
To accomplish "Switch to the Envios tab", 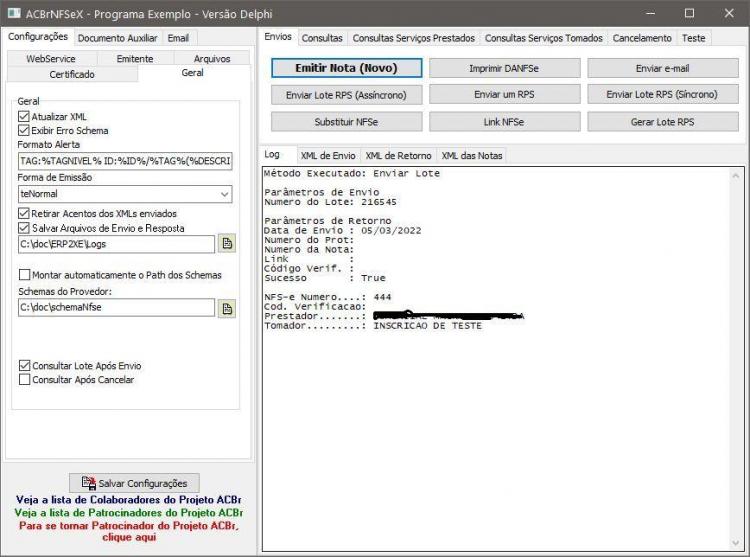I will 278,37.
